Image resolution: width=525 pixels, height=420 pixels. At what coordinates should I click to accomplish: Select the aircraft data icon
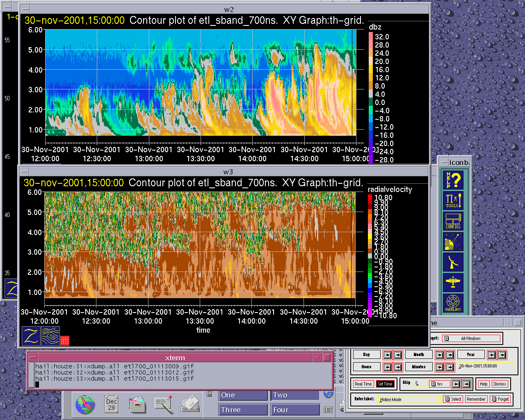click(453, 282)
